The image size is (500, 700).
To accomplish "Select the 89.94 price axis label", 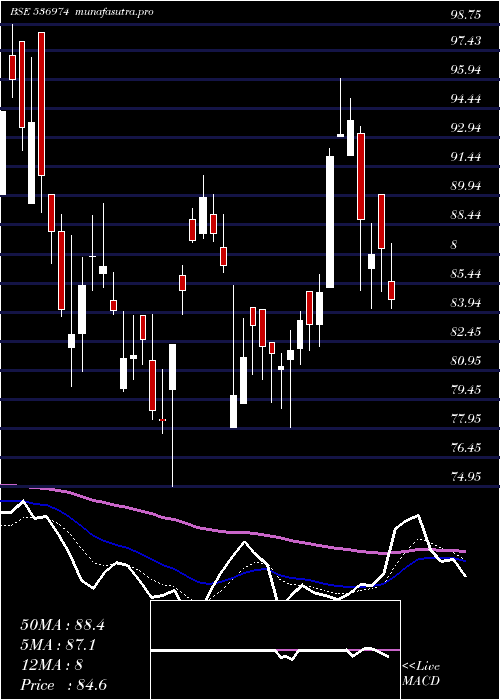I will pos(466,186).
